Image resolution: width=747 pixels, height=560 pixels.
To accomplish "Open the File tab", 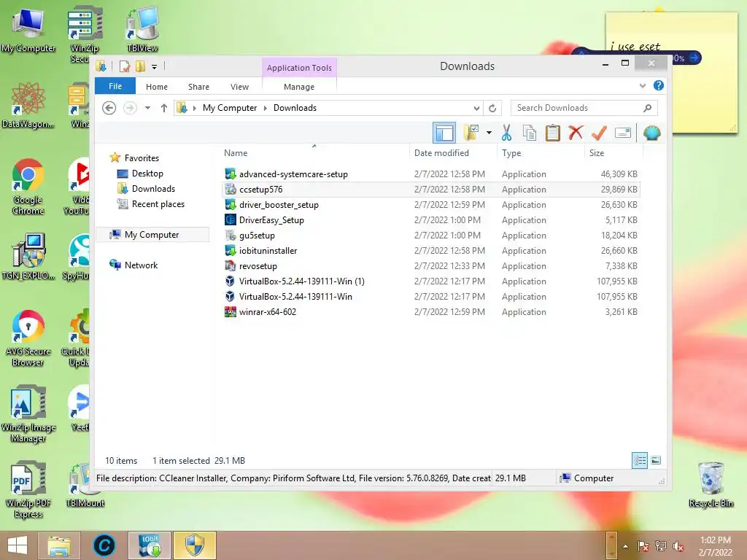I will click(115, 86).
